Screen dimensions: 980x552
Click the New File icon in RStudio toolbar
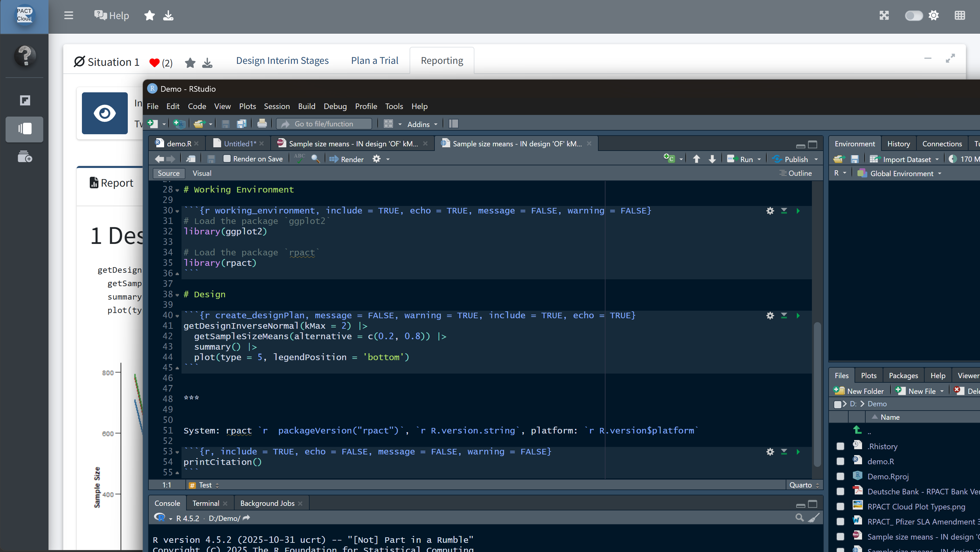tap(153, 124)
